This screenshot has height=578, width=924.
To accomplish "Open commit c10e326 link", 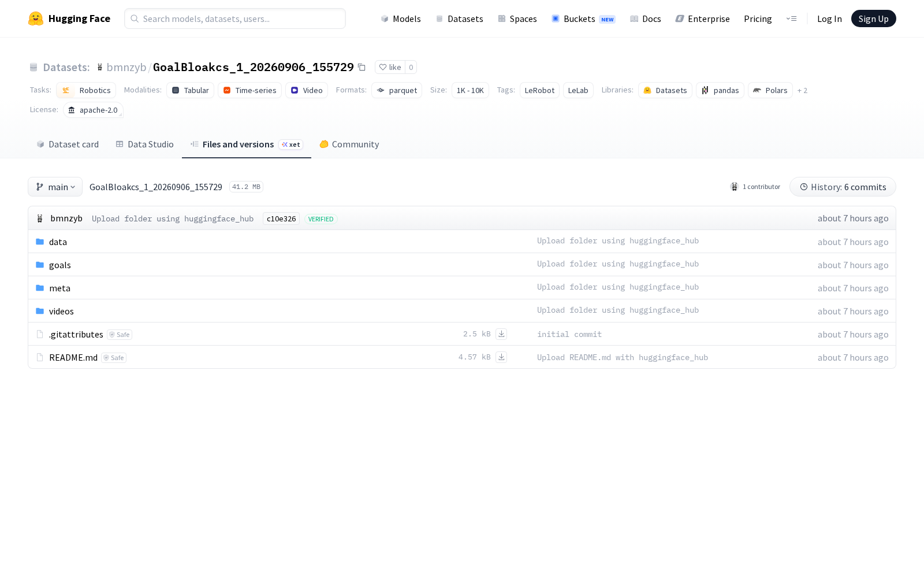I will [281, 218].
